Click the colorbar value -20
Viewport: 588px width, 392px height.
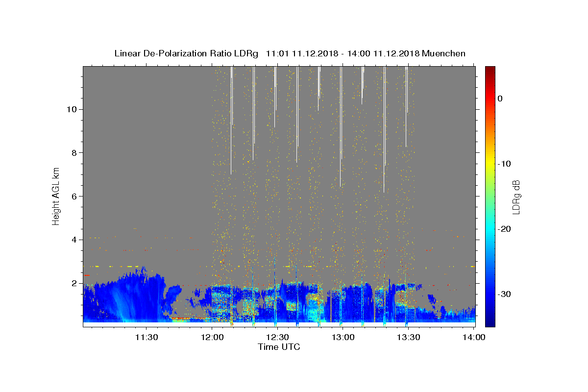click(x=505, y=229)
